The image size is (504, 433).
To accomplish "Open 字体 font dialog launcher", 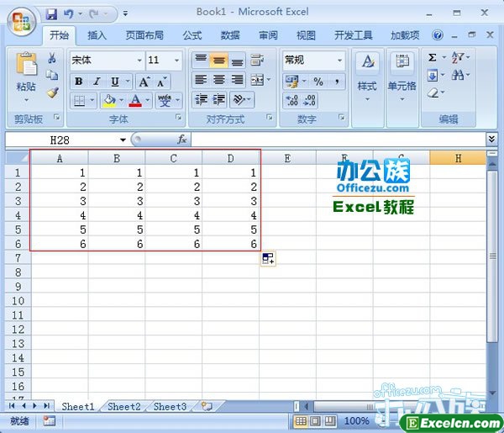I will click(x=179, y=118).
